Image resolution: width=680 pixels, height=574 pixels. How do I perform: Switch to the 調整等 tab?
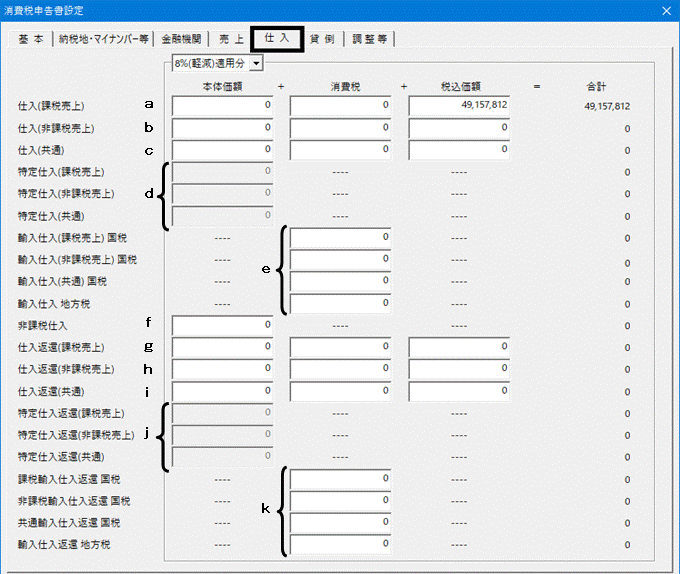click(369, 39)
